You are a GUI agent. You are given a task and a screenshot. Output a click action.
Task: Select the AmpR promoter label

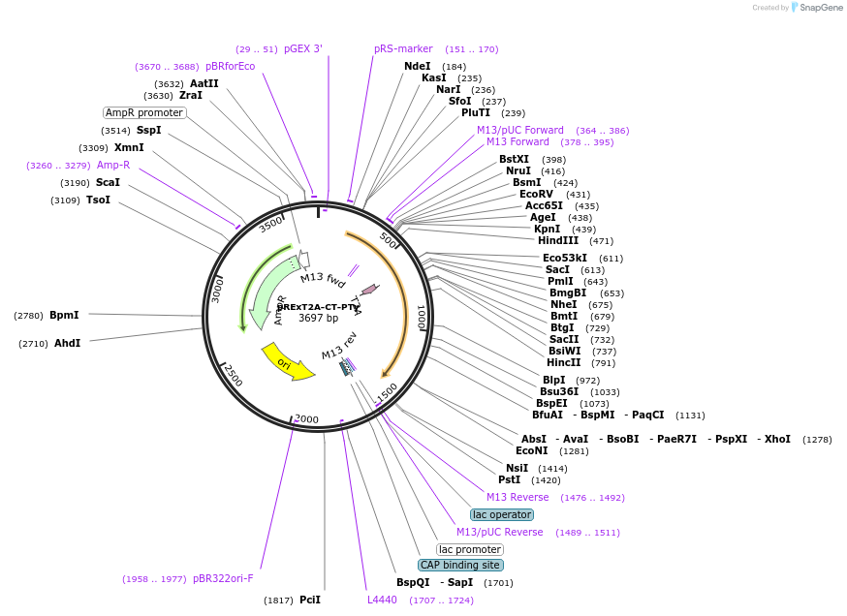click(145, 112)
